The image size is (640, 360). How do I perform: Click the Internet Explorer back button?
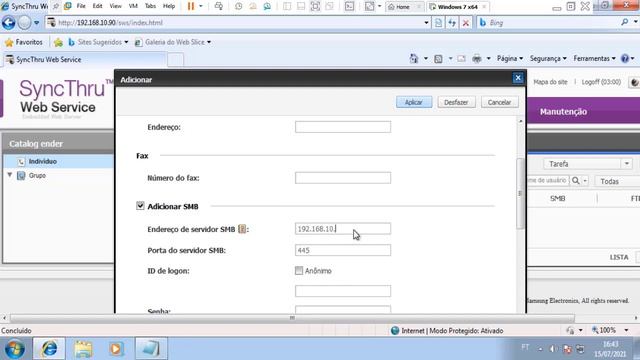click(8, 23)
